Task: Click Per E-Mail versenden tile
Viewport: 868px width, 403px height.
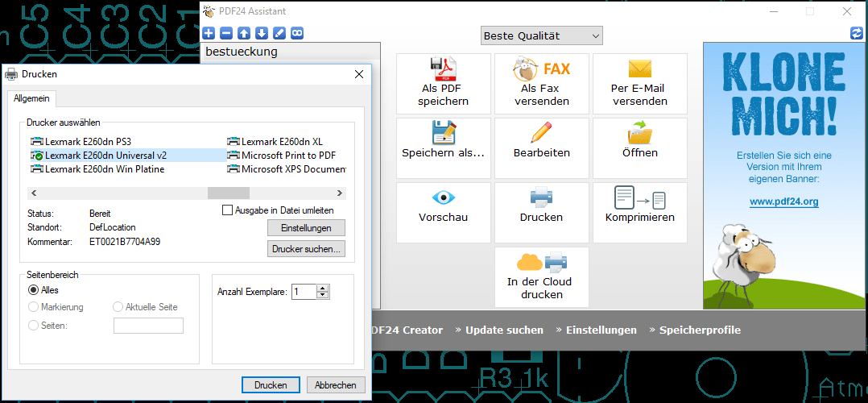Action: click(x=640, y=83)
